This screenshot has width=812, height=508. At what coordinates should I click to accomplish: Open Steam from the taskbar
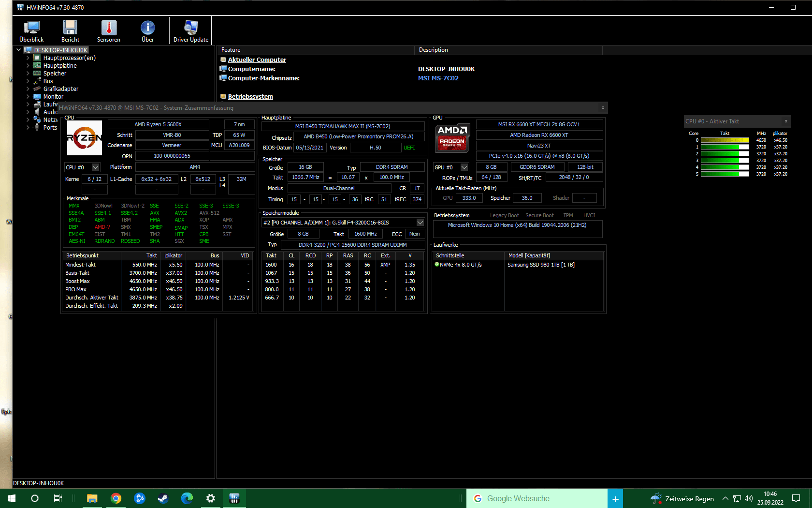163,498
